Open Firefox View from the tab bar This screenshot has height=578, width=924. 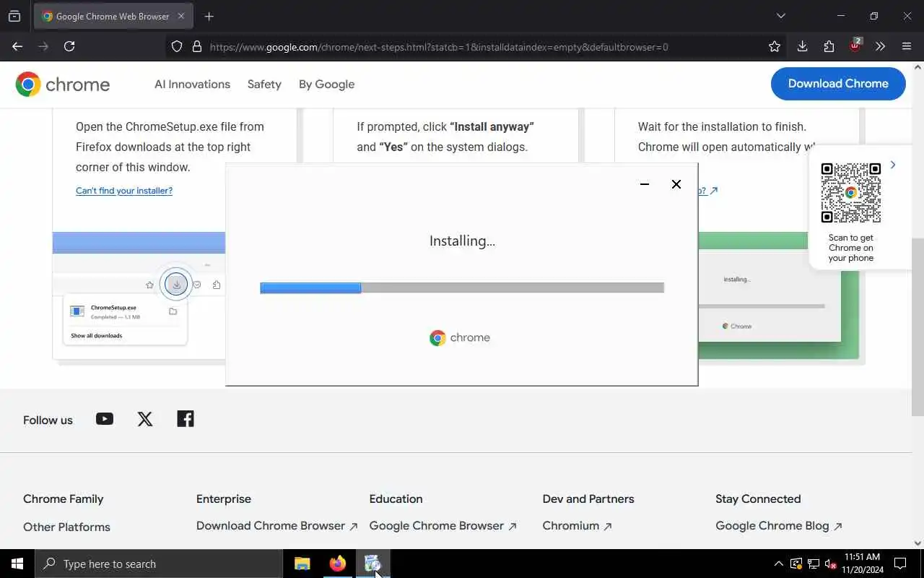(x=14, y=16)
